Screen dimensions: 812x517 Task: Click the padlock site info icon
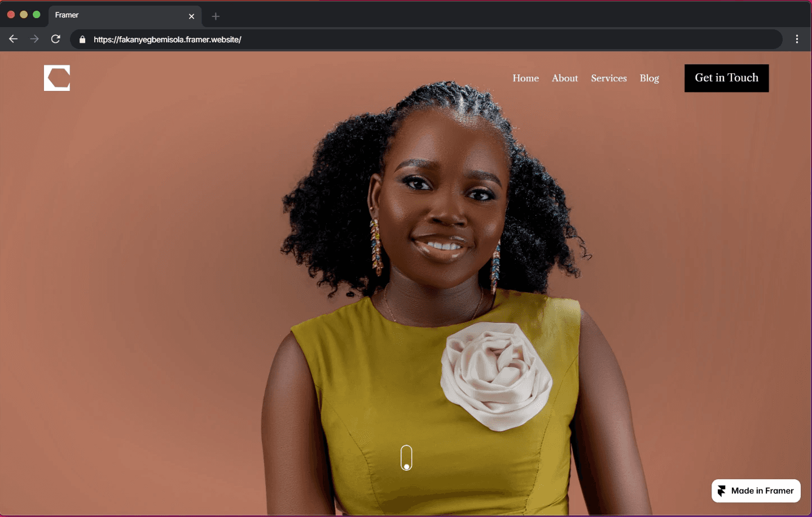82,40
